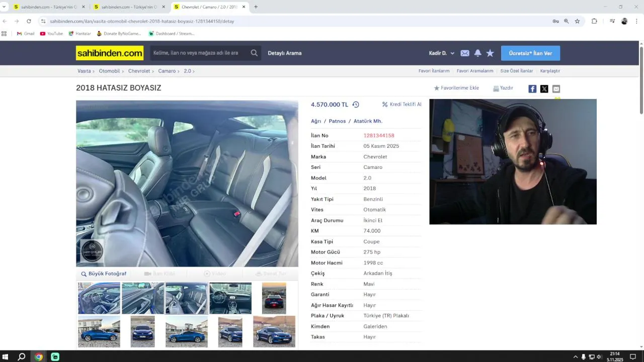
Task: Open Windows taskbar search icon
Action: 22,357
